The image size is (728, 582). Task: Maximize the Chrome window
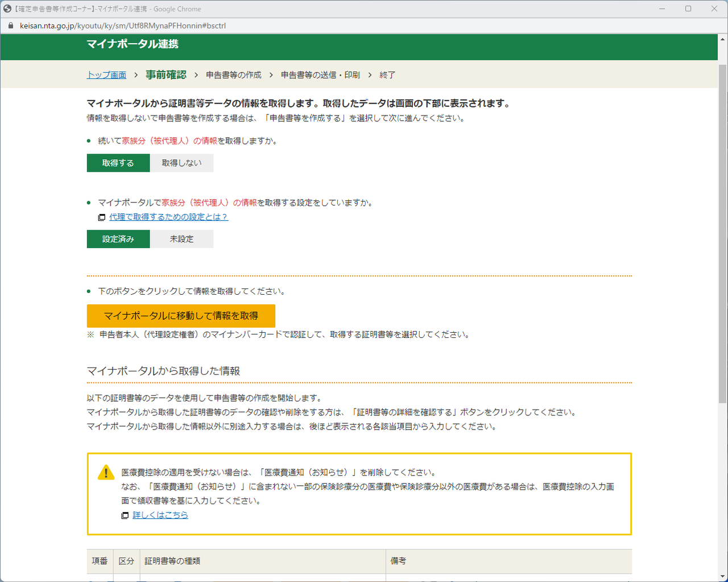(x=688, y=9)
